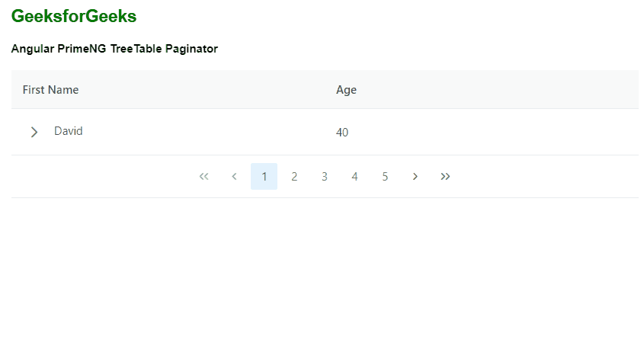This screenshot has height=349, width=644.
Task: Click the Age column header
Action: coord(346,90)
